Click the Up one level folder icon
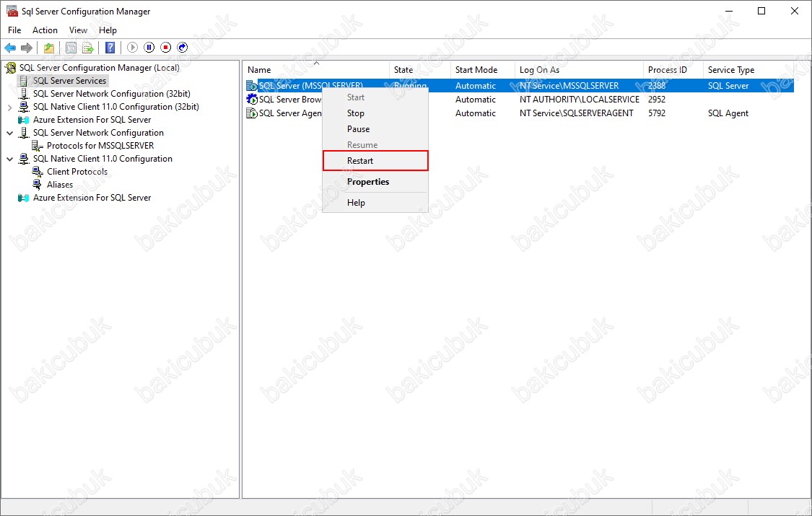 point(48,48)
